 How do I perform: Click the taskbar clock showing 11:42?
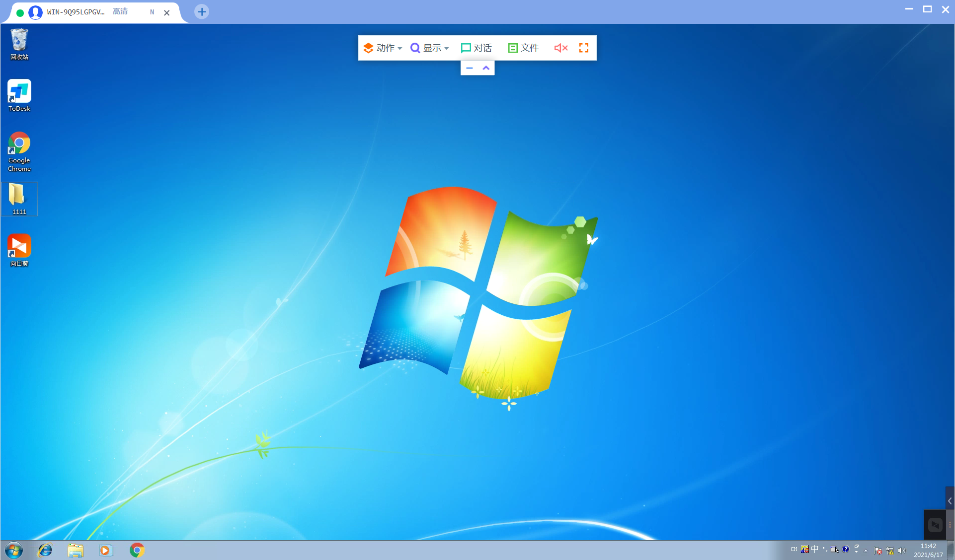pos(928,550)
